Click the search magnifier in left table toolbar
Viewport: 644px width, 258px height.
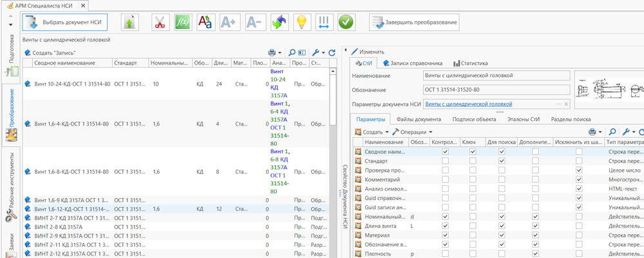292,53
